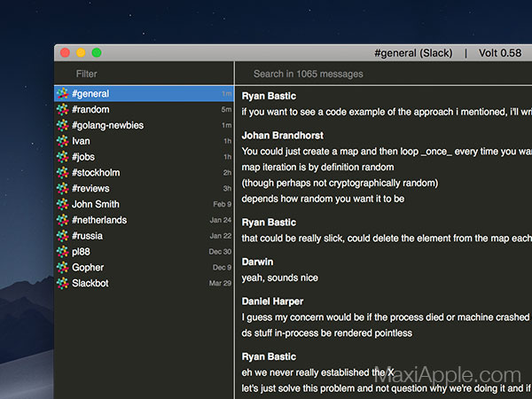
Task: Click the Jan 22 timestamp
Action: pos(221,236)
